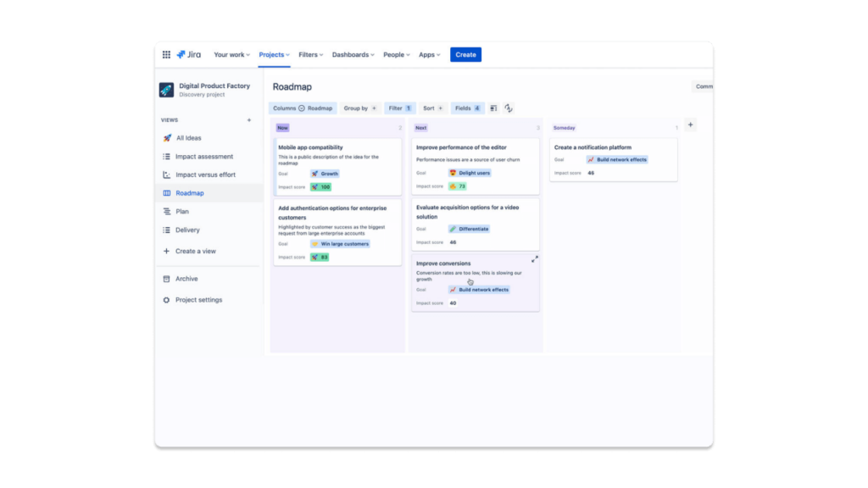Expand the People menu
The height and width of the screenshot is (488, 868).
tap(397, 55)
